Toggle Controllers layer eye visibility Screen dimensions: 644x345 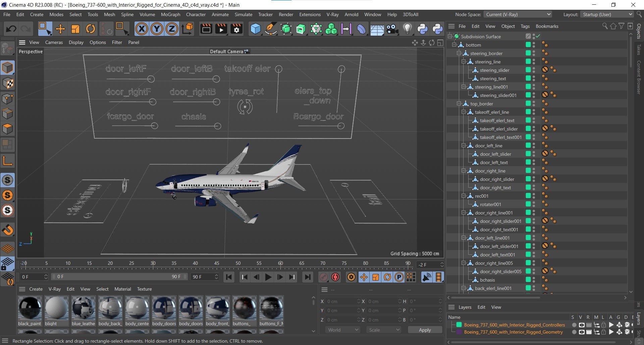pos(582,325)
